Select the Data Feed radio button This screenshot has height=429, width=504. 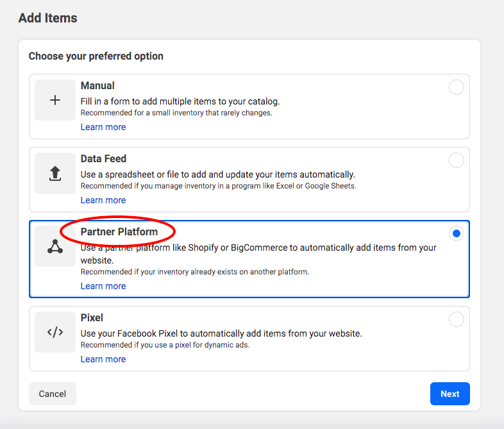click(456, 160)
